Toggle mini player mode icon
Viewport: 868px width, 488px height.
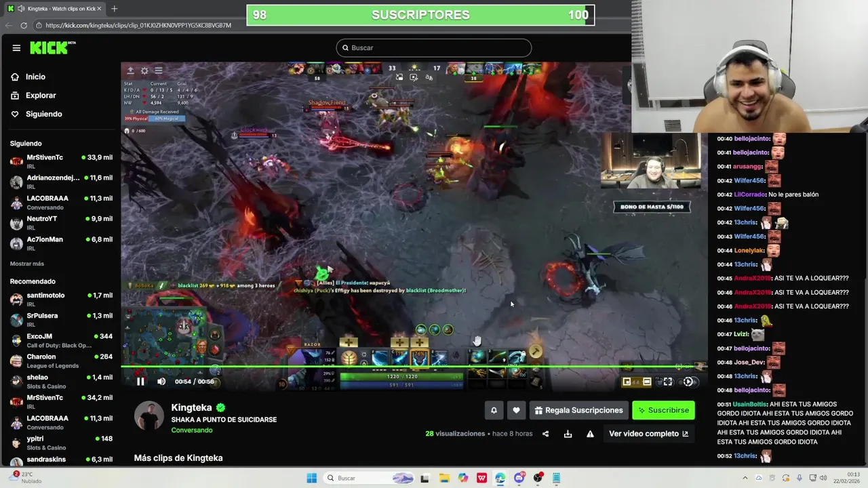[627, 382]
